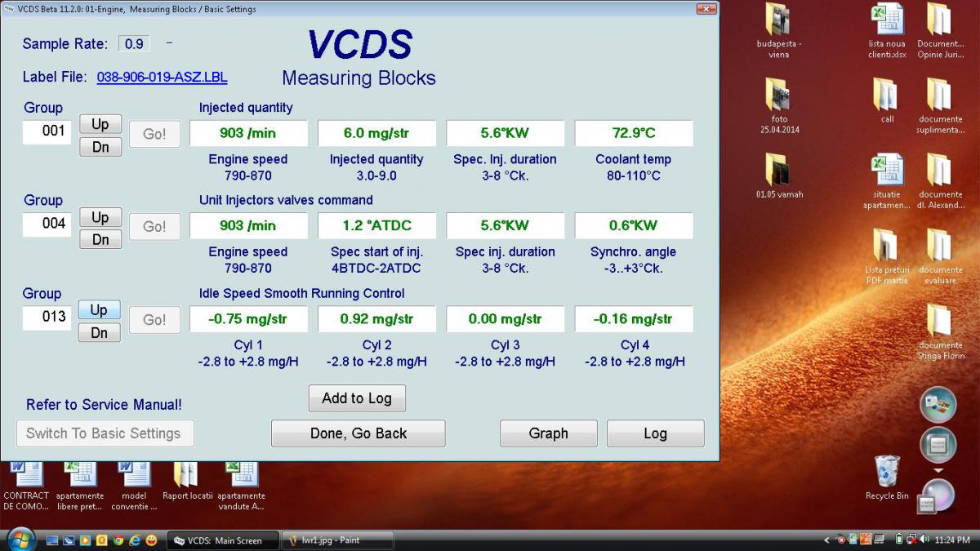Open documente Stinga Florin folder
980x551 pixels.
pos(940,332)
